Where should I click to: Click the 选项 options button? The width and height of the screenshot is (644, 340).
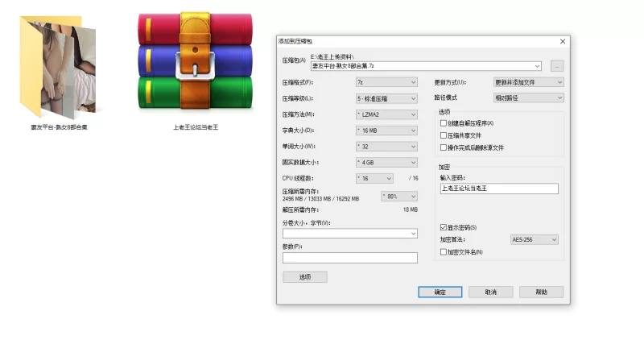[x=305, y=277]
